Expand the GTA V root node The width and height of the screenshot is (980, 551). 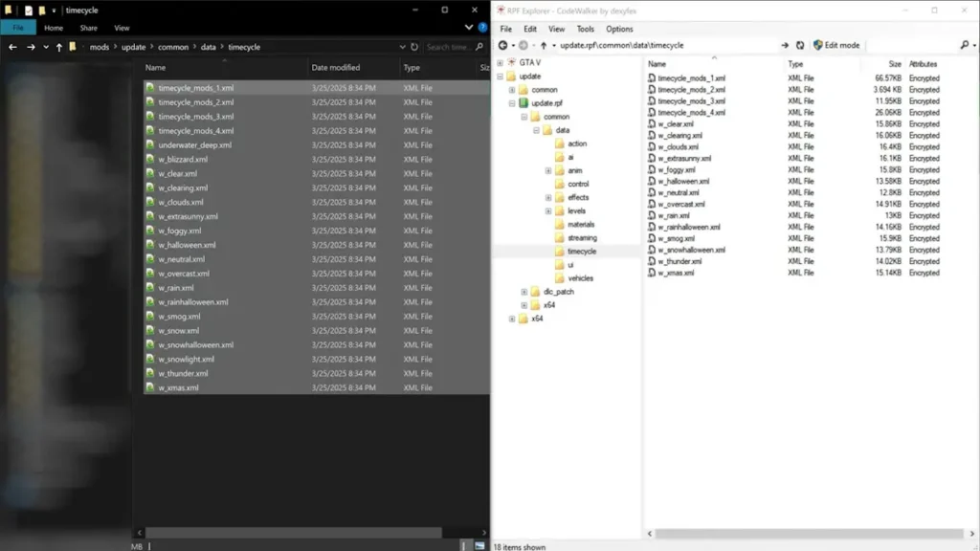click(500, 63)
